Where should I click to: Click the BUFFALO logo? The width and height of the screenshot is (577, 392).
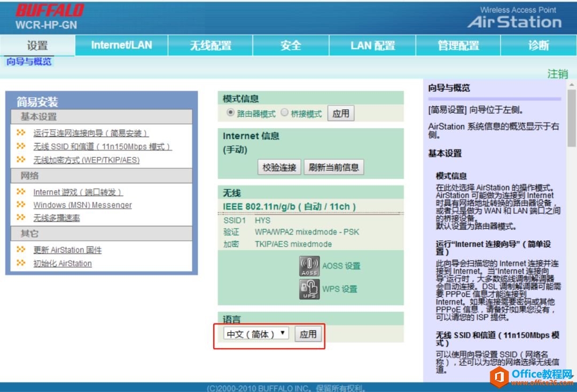pos(50,10)
